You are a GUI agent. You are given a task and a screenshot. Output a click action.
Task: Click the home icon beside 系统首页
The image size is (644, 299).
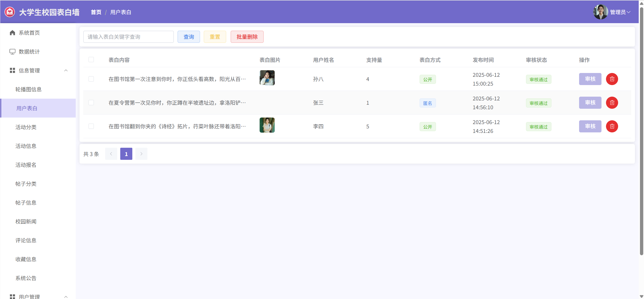[x=12, y=33]
